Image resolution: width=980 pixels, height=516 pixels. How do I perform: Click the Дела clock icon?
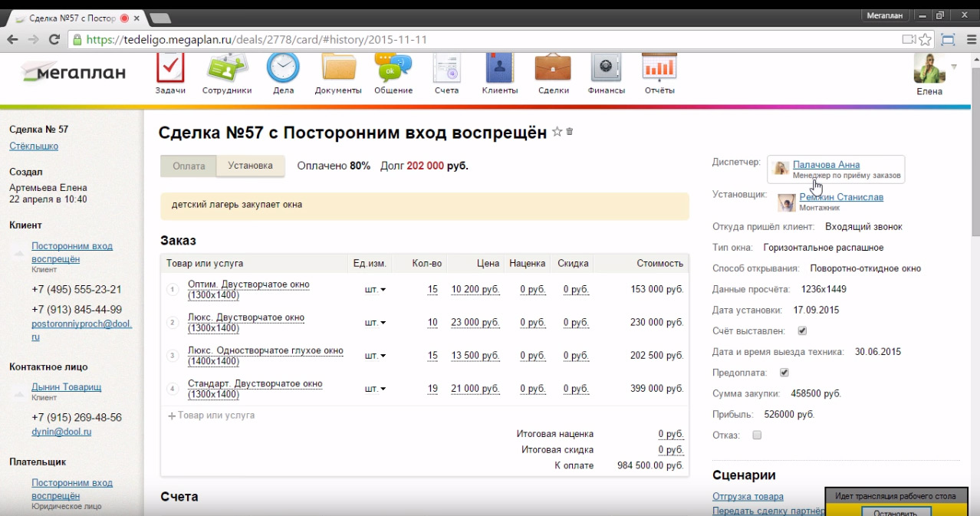283,71
